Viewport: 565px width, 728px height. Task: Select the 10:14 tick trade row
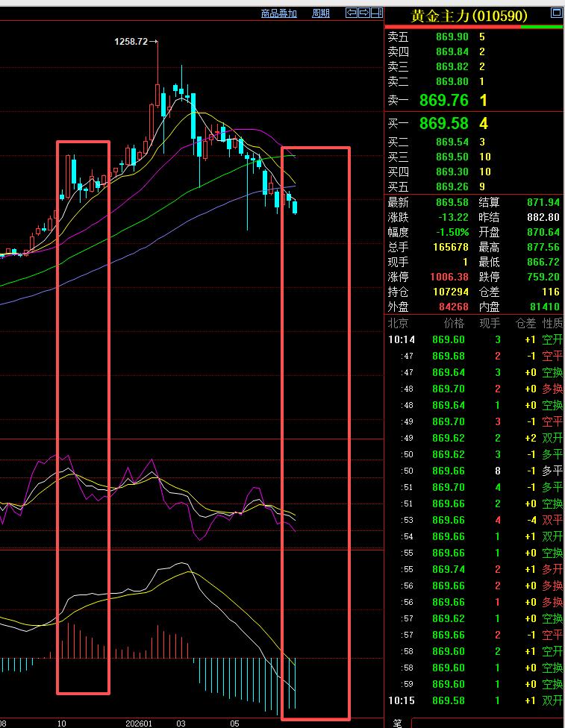pos(475,339)
